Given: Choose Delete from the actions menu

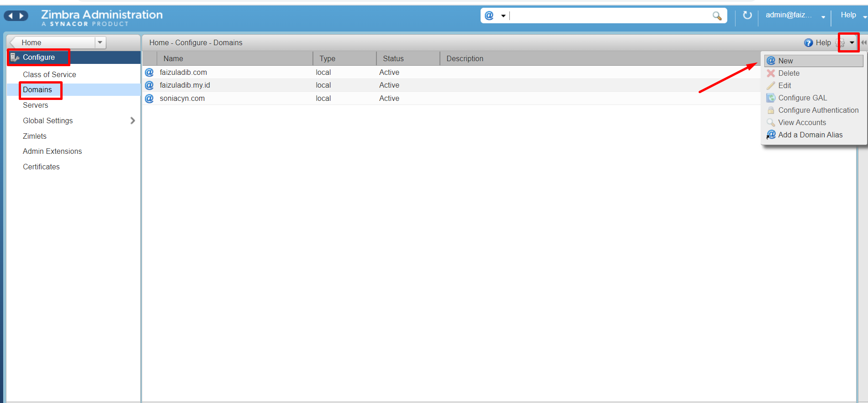Looking at the screenshot, I should pyautogui.click(x=814, y=73).
